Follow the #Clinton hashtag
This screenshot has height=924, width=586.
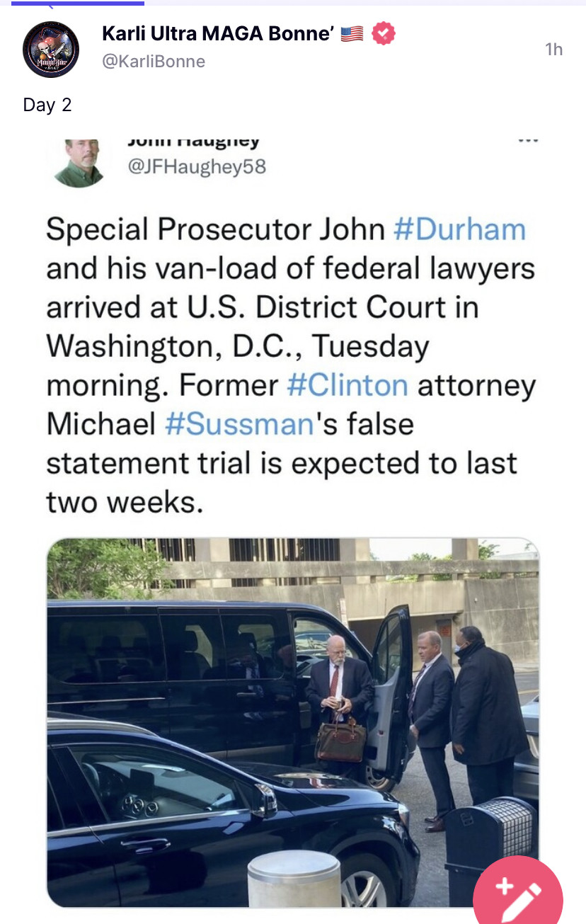[347, 386]
